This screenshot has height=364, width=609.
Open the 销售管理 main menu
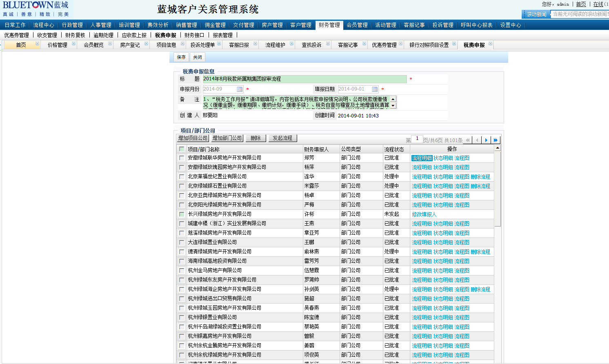[x=187, y=25]
